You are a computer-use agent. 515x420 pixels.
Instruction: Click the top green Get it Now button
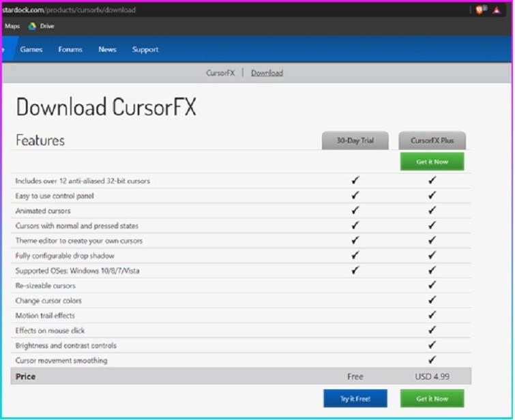tap(432, 162)
